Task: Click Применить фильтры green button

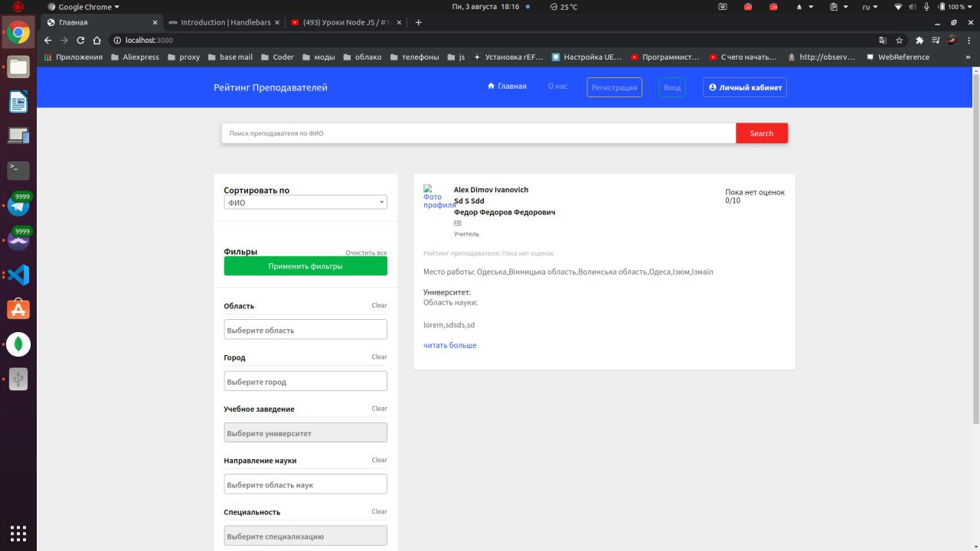Action: tap(305, 266)
